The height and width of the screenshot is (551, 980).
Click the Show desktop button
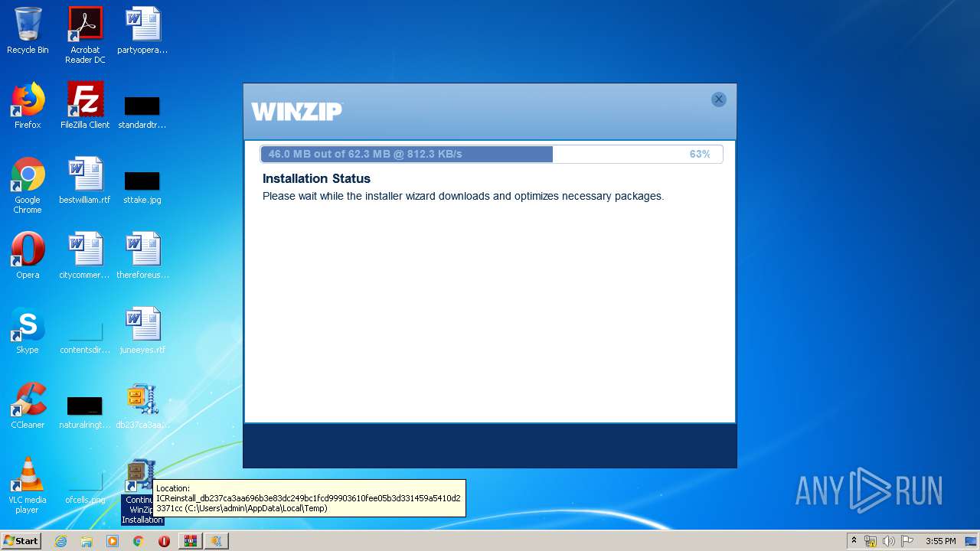tap(972, 541)
